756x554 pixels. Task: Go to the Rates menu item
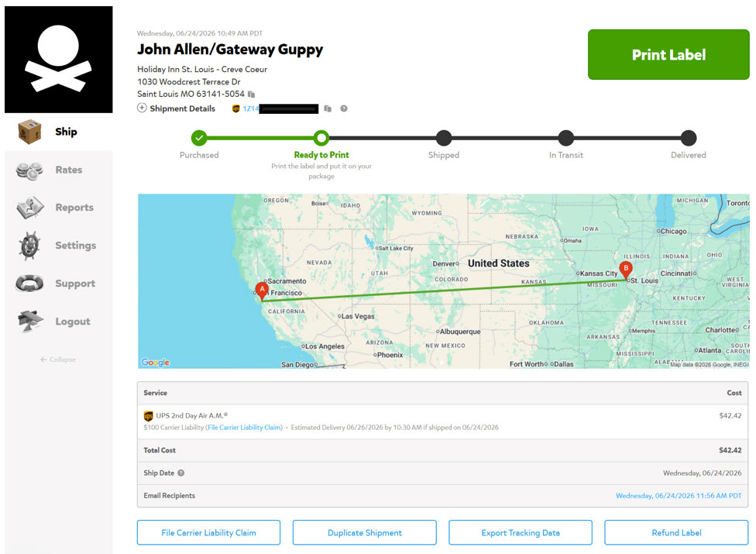(68, 170)
